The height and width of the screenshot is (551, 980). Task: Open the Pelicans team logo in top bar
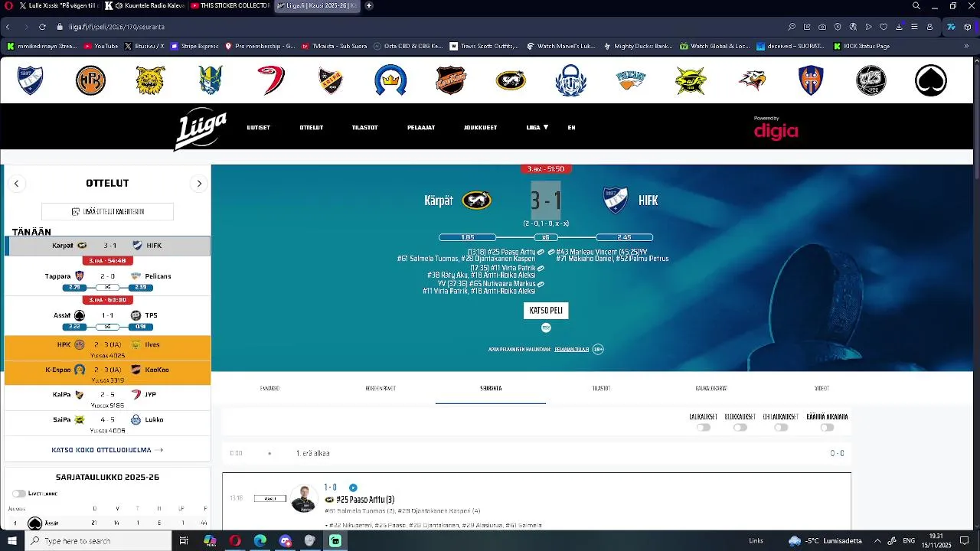(631, 80)
